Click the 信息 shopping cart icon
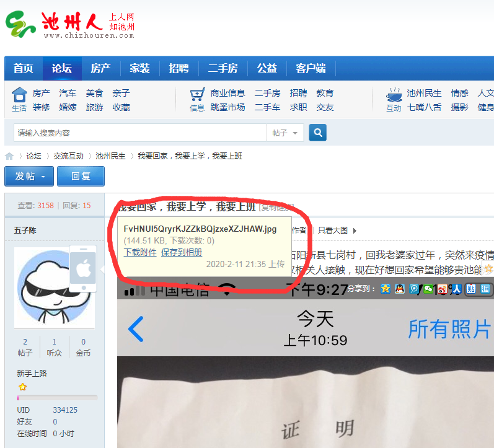 [x=197, y=95]
